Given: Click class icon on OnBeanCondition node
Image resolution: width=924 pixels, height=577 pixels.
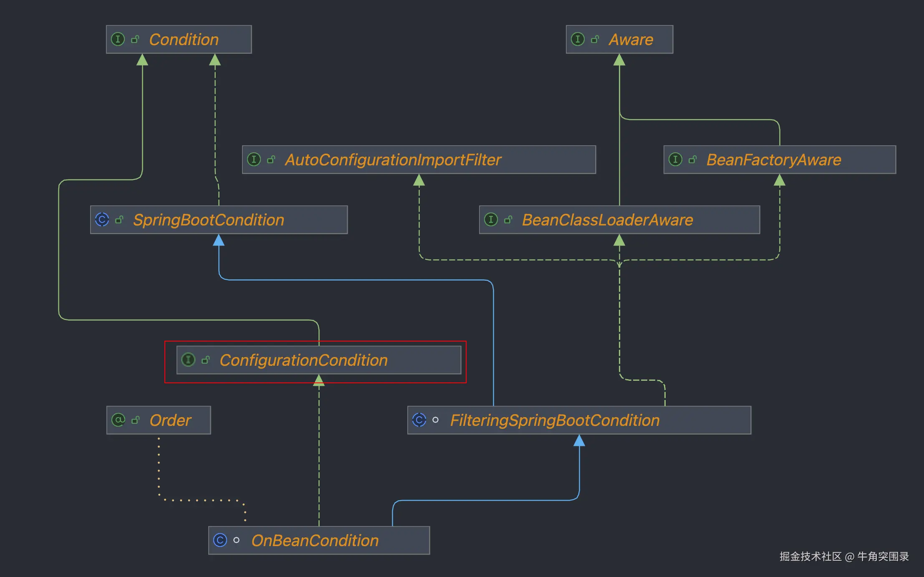Looking at the screenshot, I should point(220,540).
